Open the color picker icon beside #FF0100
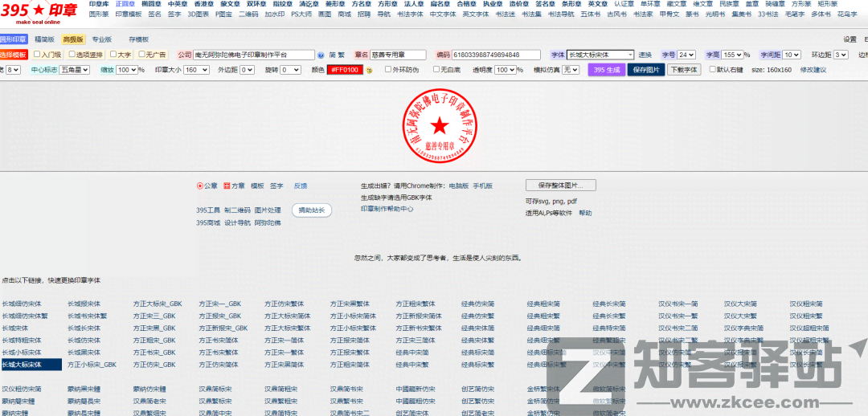The image size is (868, 416). click(369, 71)
